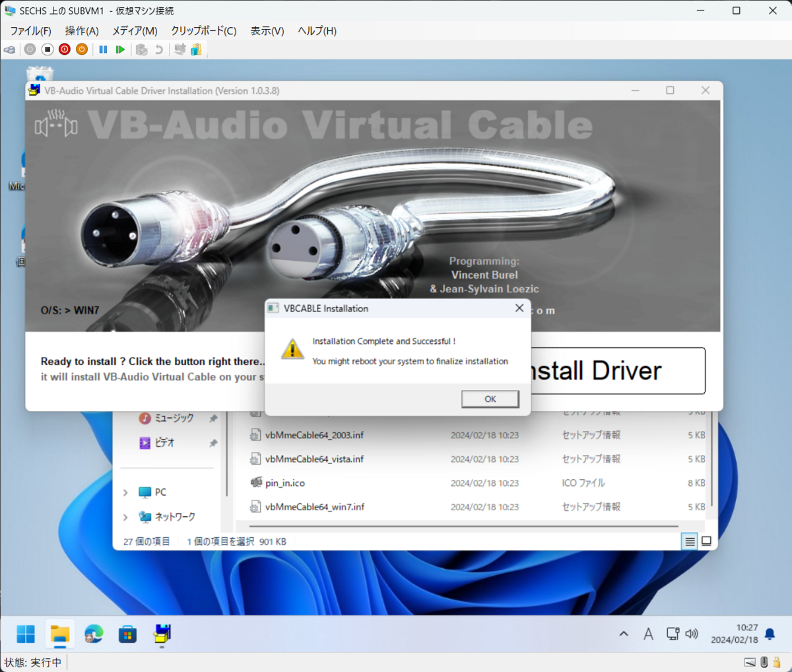
Task: Click the red Shut Down icon
Action: point(65,50)
